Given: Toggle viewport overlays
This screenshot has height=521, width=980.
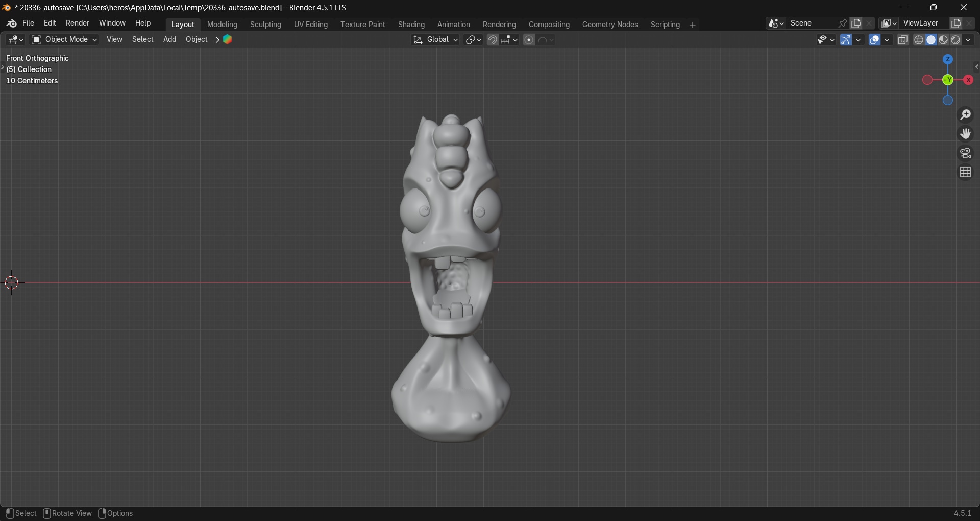Looking at the screenshot, I should pos(875,40).
